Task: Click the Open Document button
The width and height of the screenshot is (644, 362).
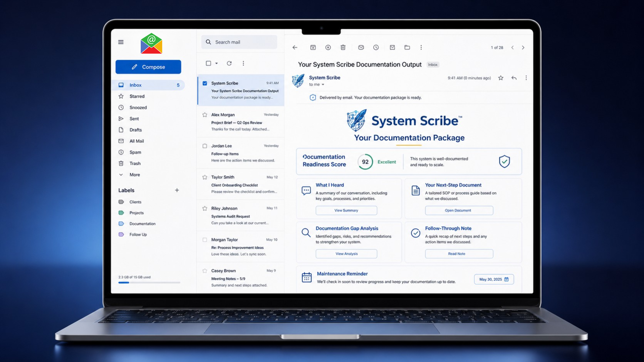Action: (x=459, y=210)
